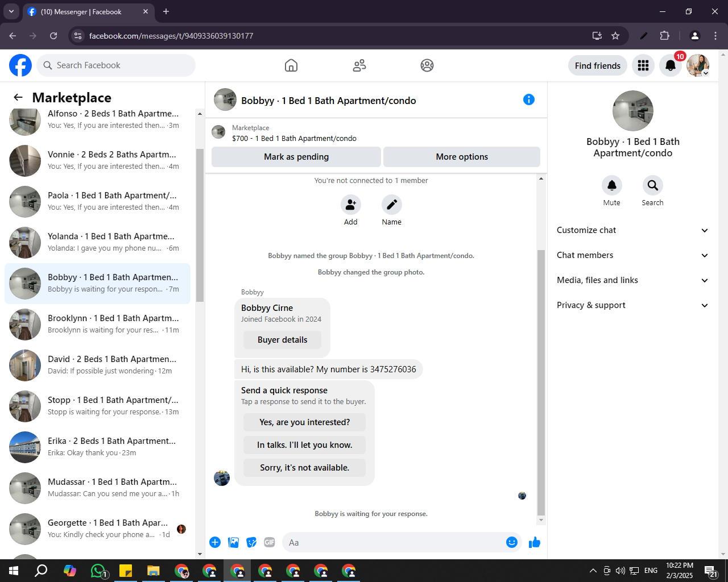Click the browser address bar URL
Viewport: 728px width, 582px height.
[171, 36]
